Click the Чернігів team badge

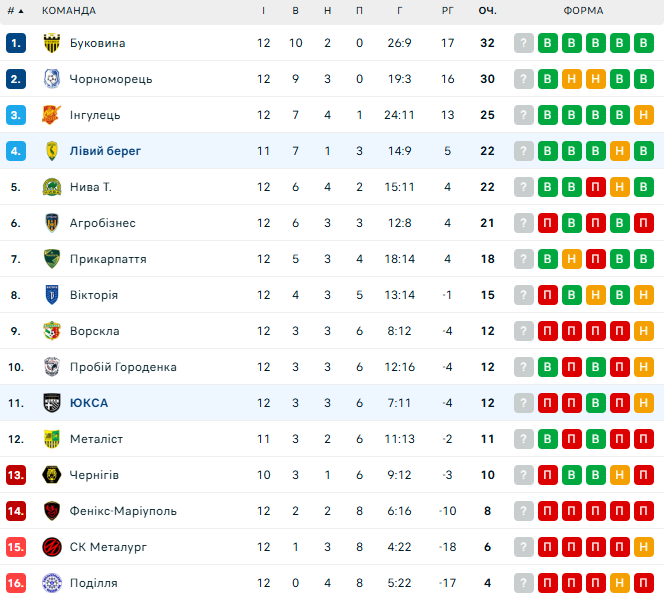tap(52, 475)
